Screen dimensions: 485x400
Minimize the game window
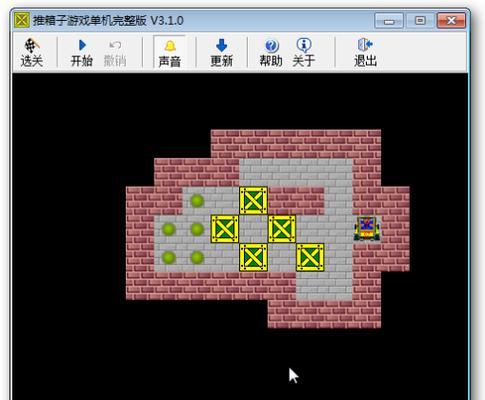389,21
